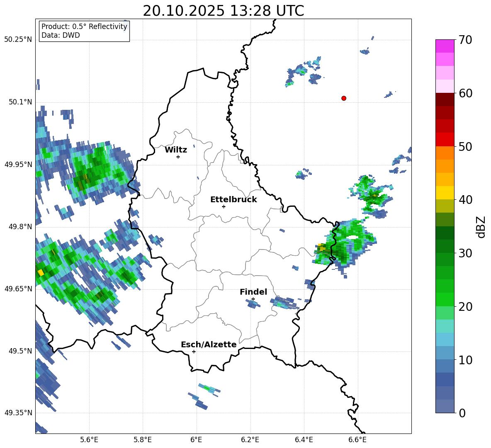Click the timestamp title 20.10.2025 13:28 UTC
491x448 pixels.
point(223,11)
